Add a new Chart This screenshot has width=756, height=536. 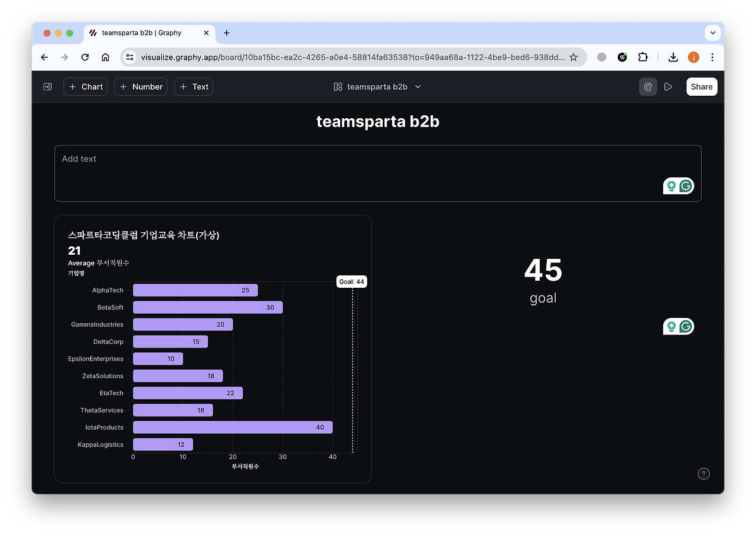[86, 87]
